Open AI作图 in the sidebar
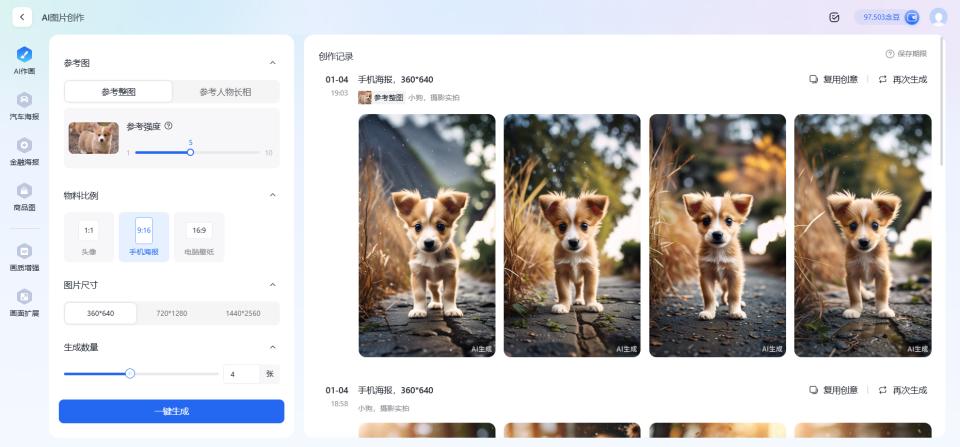960x447 pixels. click(25, 59)
